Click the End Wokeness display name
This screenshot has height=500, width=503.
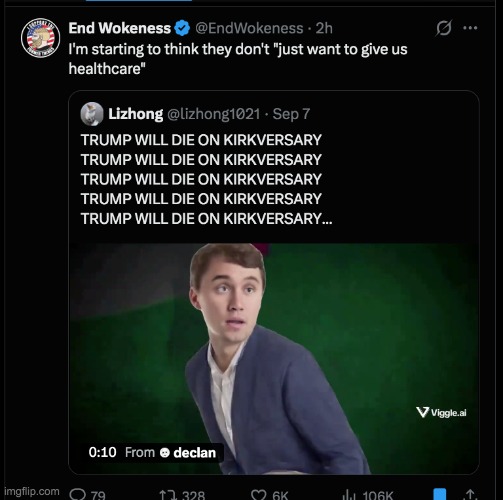(120, 28)
